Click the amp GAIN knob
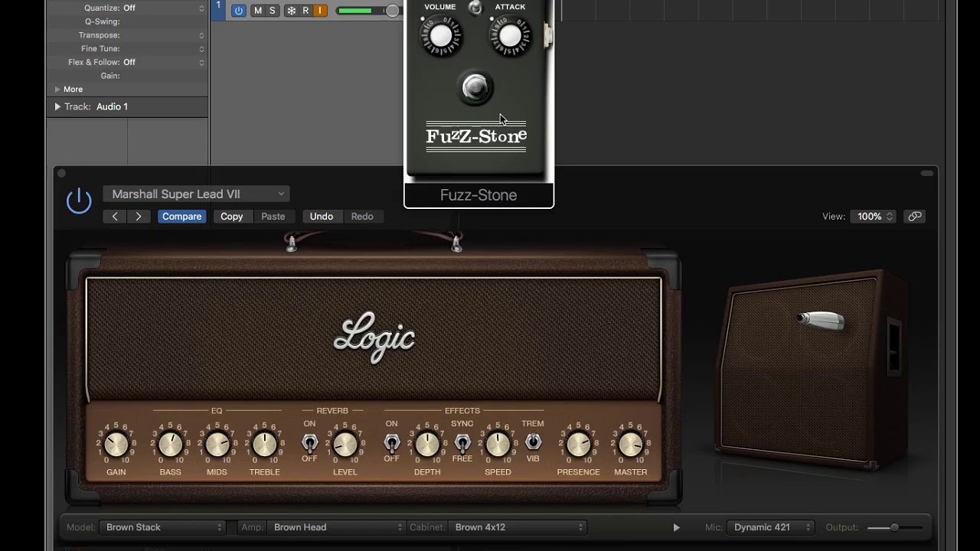The height and width of the screenshot is (551, 980). tap(116, 444)
